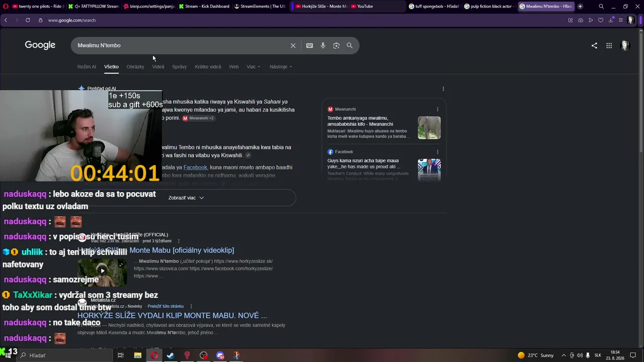Open the Google account avatar
Viewport: 644px width, 362px height.
coord(625,46)
